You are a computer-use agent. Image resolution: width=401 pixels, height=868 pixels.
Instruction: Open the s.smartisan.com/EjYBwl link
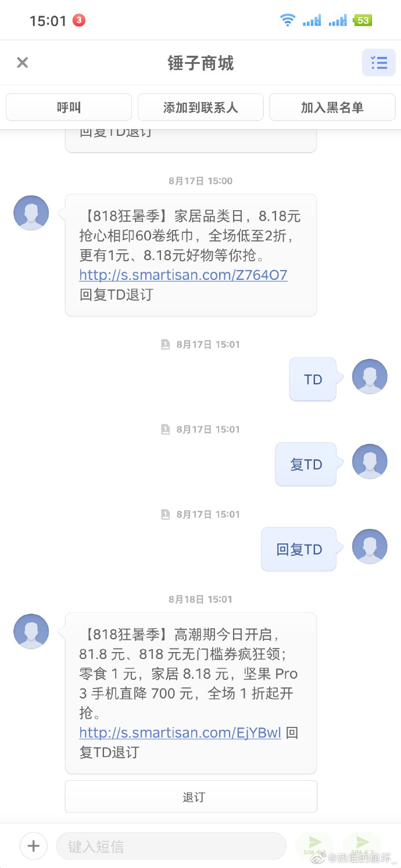pyautogui.click(x=180, y=733)
